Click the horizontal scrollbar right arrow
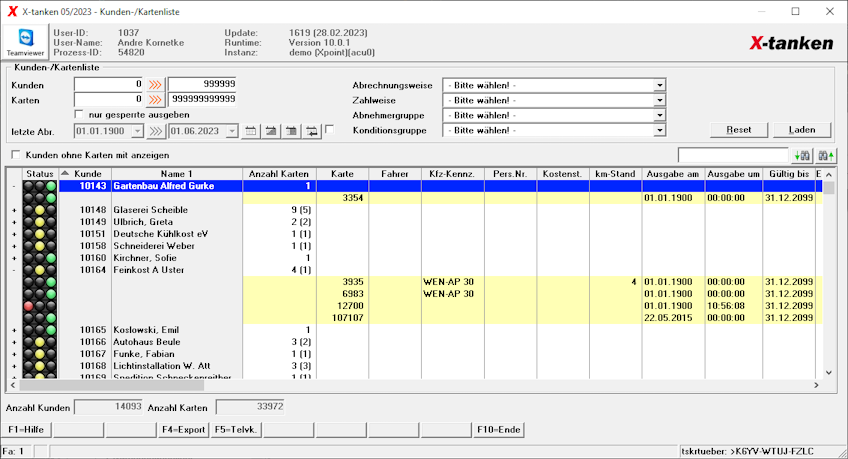Screen dimensions: 848x459 click(x=817, y=385)
